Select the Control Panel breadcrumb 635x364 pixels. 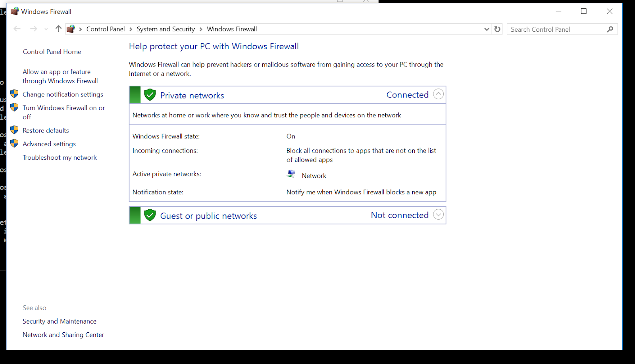106,29
